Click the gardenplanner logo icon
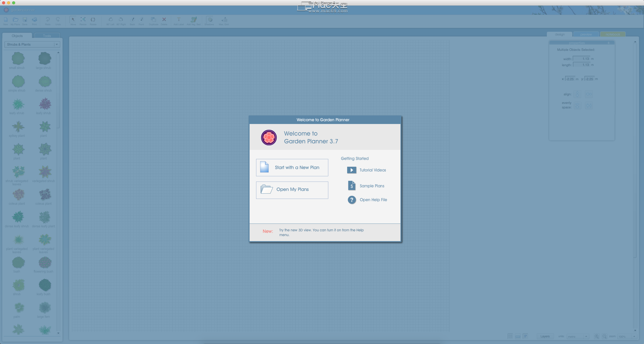Viewport: 644px width, 344px height. tap(6, 10)
